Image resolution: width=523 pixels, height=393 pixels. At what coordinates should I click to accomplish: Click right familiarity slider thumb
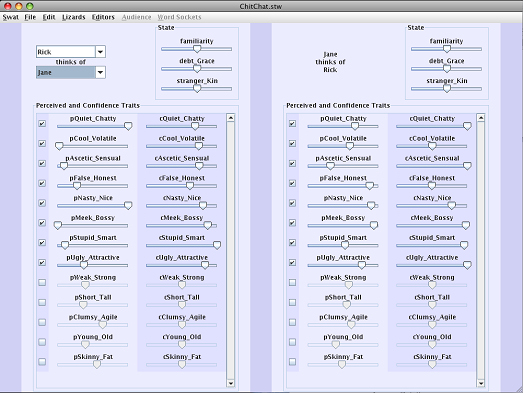pos(447,49)
